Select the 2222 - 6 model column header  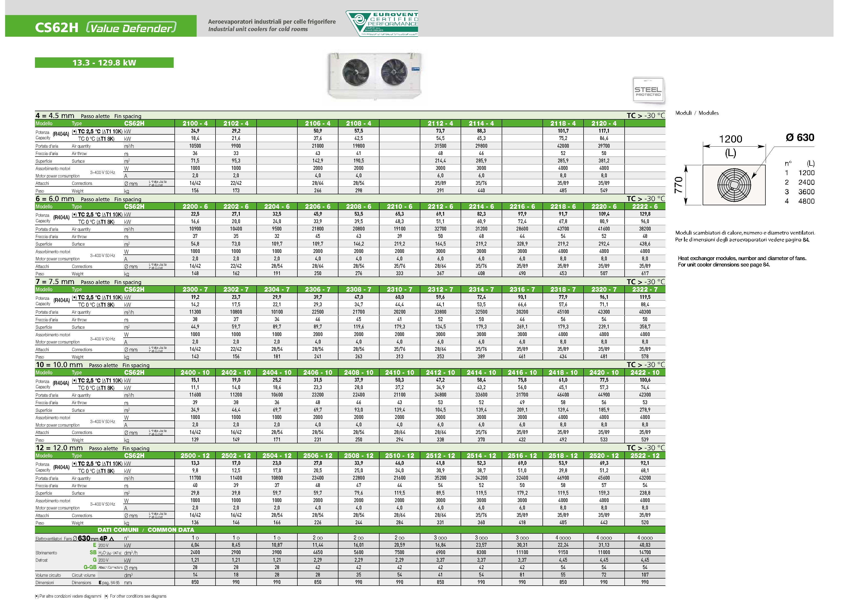pyautogui.click(x=645, y=207)
